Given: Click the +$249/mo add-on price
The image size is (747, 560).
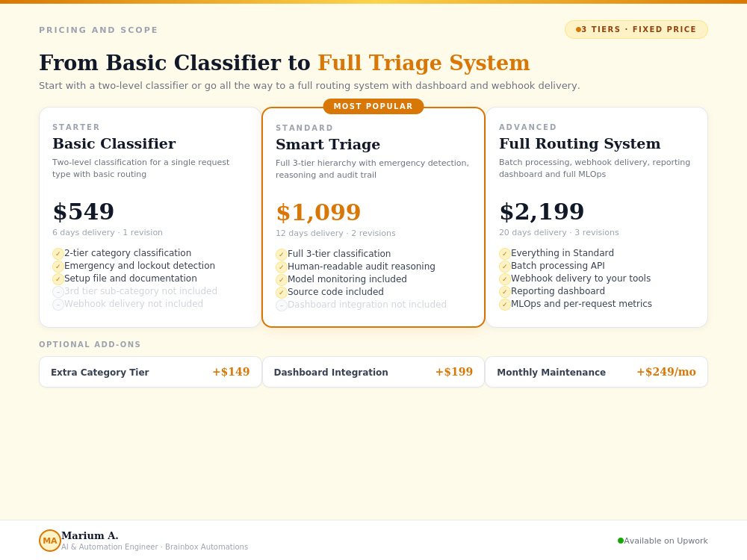Looking at the screenshot, I should click(x=666, y=372).
